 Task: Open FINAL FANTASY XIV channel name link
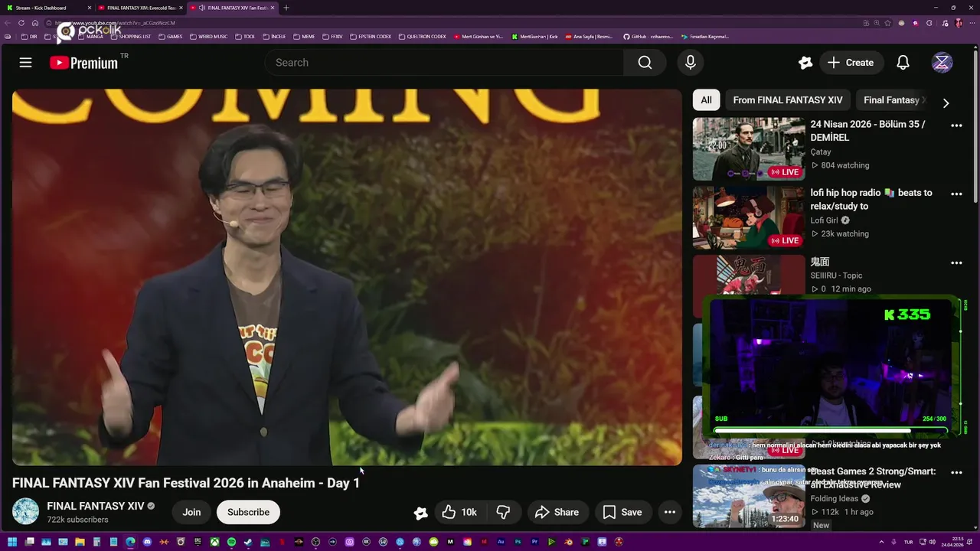(x=95, y=506)
